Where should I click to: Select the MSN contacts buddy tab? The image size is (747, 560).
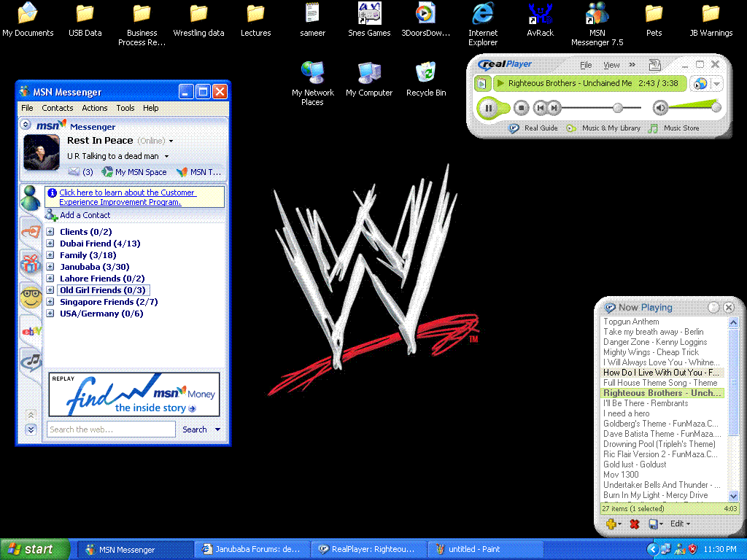(x=31, y=198)
